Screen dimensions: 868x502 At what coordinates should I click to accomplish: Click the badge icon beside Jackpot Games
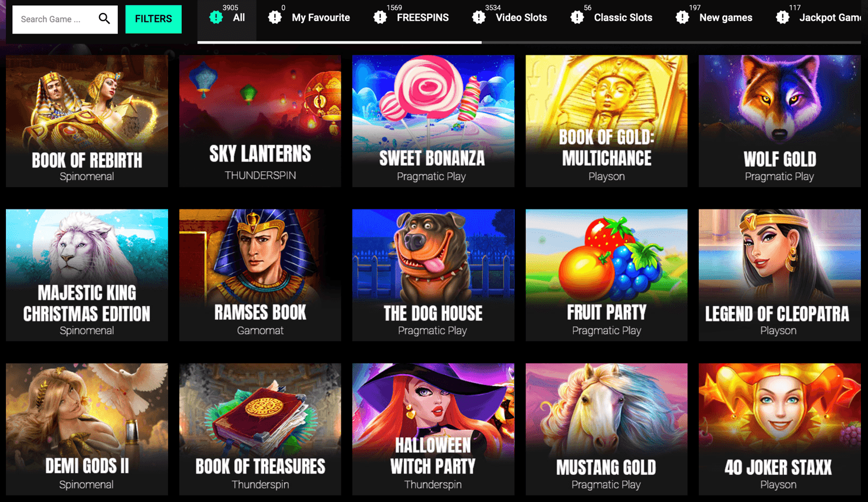coord(782,18)
